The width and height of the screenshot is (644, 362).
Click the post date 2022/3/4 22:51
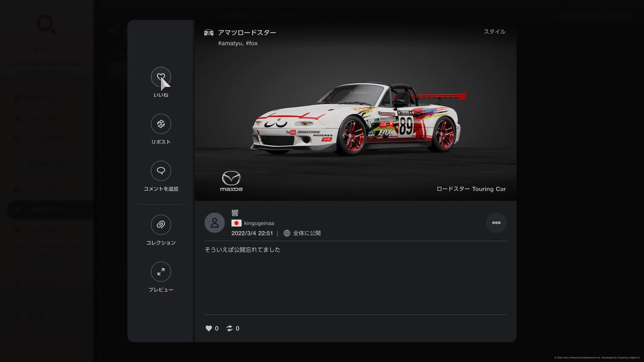(x=252, y=233)
